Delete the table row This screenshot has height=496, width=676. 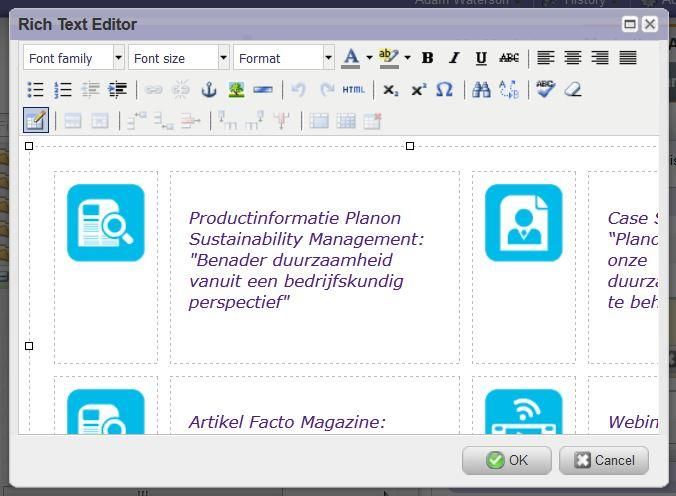(x=191, y=121)
